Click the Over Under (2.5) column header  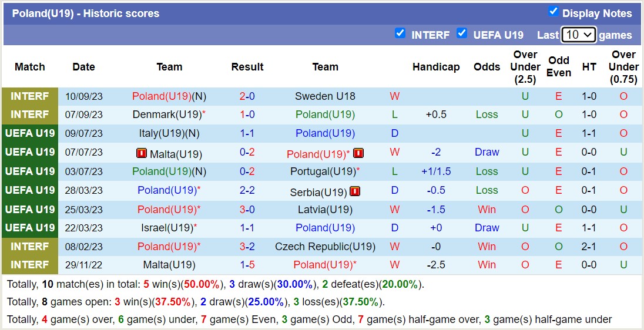(x=525, y=67)
